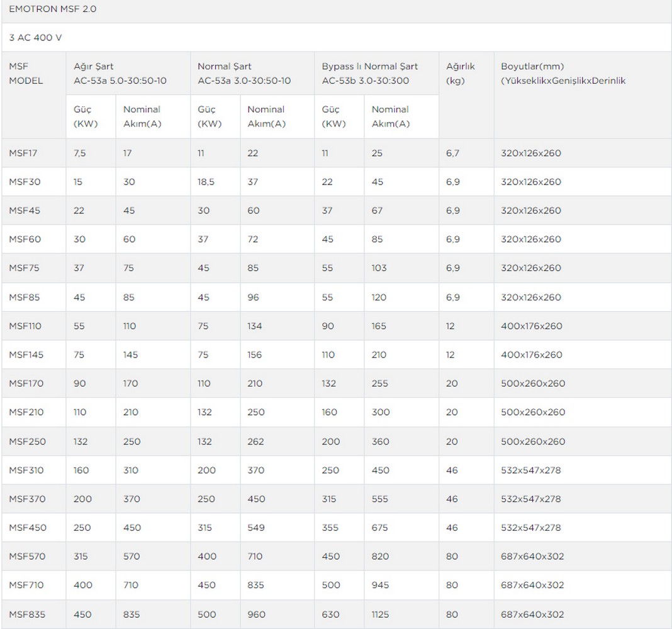Image resolution: width=672 pixels, height=629 pixels.
Task: Select the "1125" current in MSF835 row
Action: tap(380, 615)
